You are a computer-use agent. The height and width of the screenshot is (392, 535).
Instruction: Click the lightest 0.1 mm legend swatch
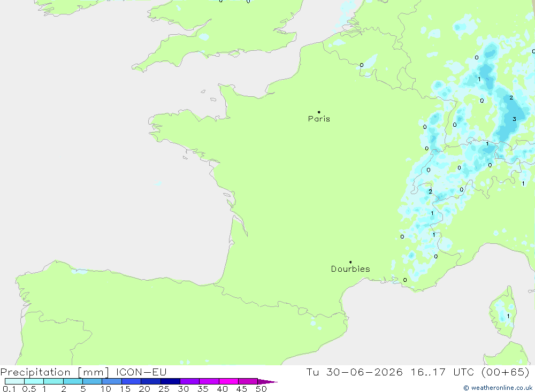click(14, 381)
